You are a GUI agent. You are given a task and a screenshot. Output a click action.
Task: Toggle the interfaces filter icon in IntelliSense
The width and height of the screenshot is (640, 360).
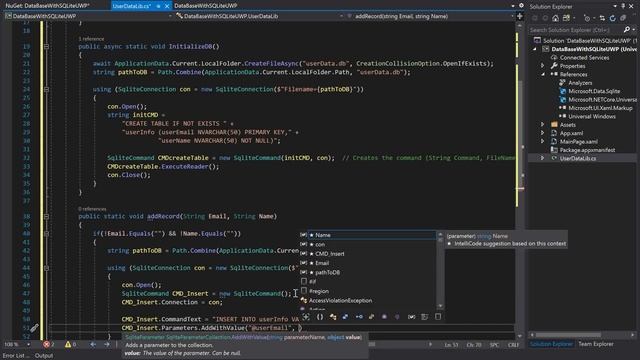(x=359, y=317)
